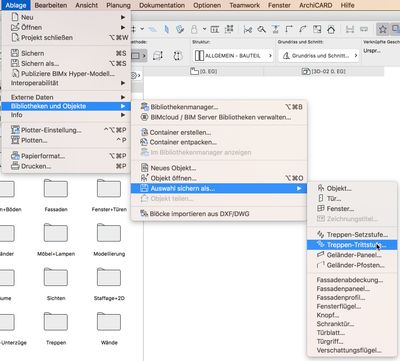Open the Sichten folder
Viewport: 400px width, 361px height.
pyautogui.click(x=56, y=277)
